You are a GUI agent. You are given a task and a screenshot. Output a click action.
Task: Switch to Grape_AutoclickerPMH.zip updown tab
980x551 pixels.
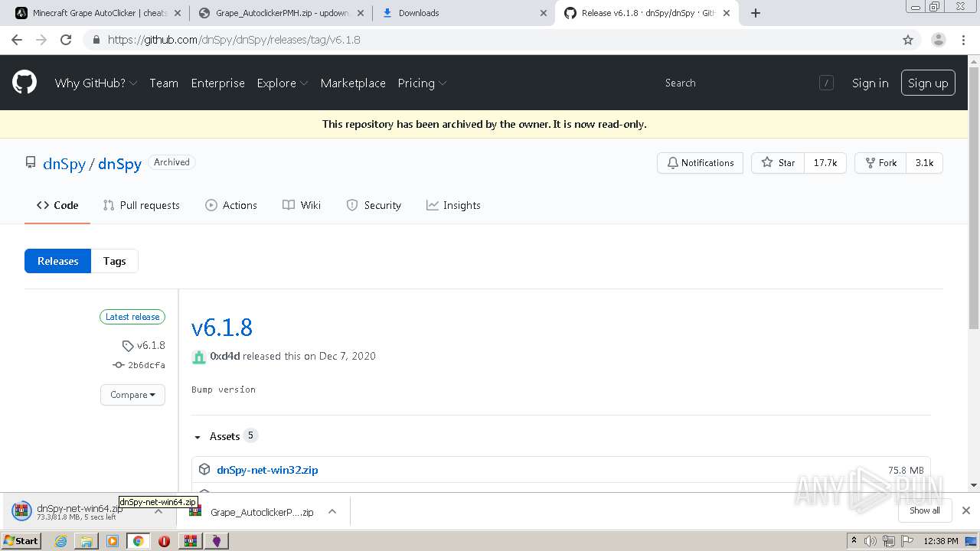[x=281, y=13]
